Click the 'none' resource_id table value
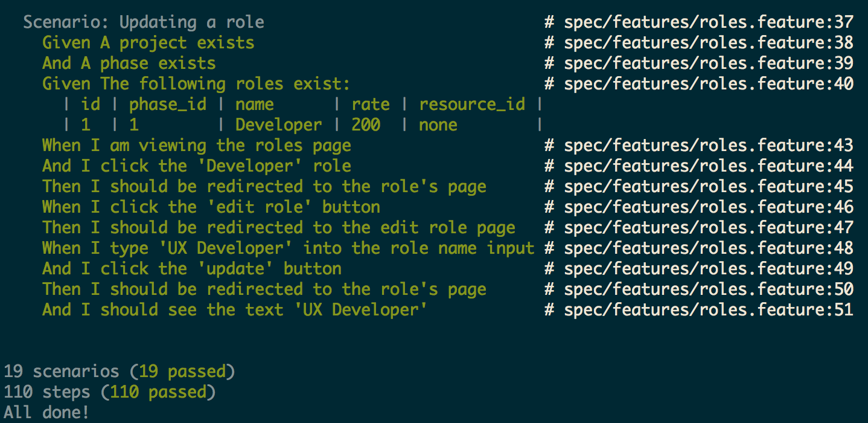Viewport: 868px width, 423px height. point(438,125)
